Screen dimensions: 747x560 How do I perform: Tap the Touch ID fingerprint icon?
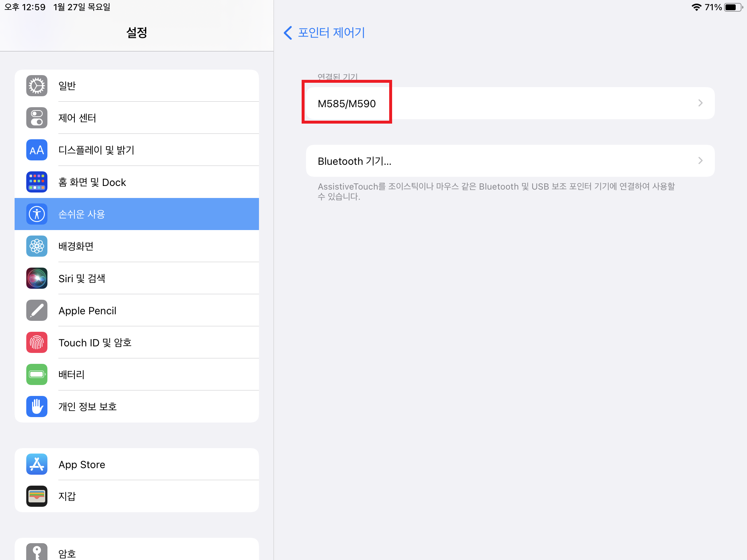point(37,342)
